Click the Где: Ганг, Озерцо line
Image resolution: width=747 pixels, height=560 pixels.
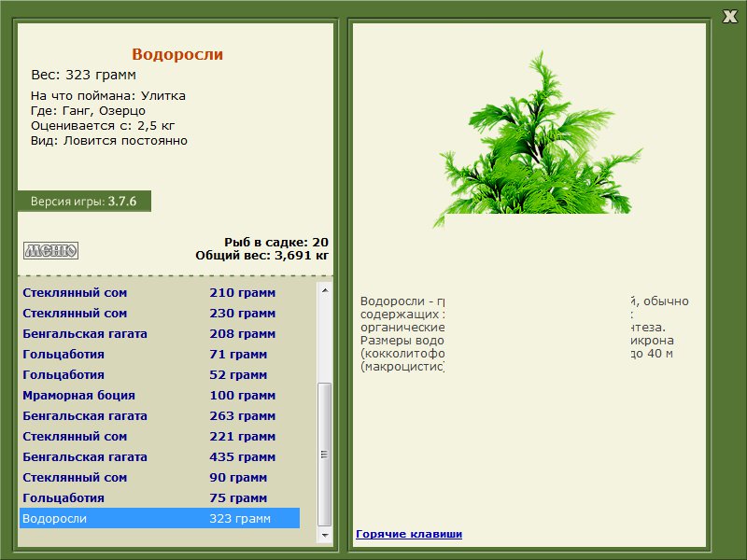coord(88,111)
